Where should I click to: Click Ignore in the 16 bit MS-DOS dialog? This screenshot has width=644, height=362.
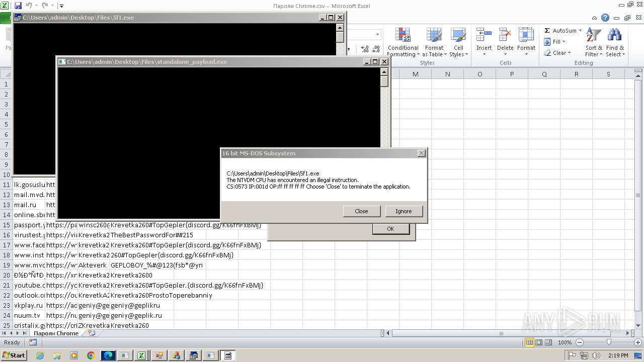click(x=404, y=211)
